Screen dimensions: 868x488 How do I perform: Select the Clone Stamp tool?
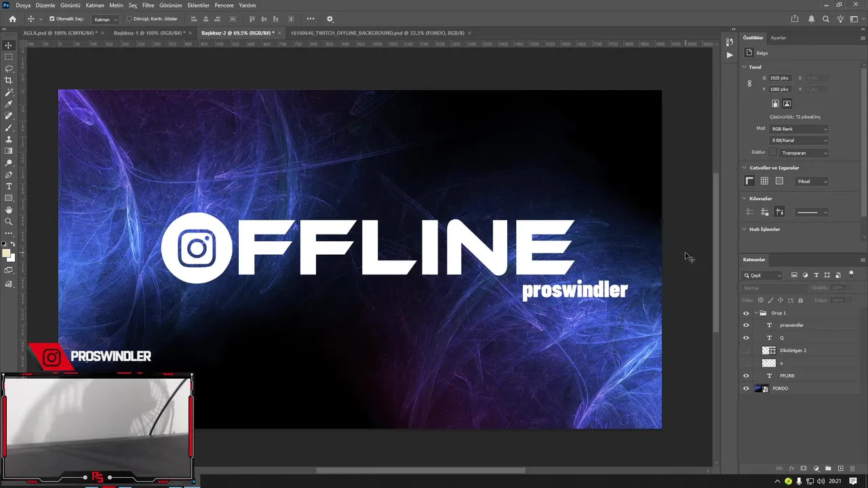coord(9,139)
